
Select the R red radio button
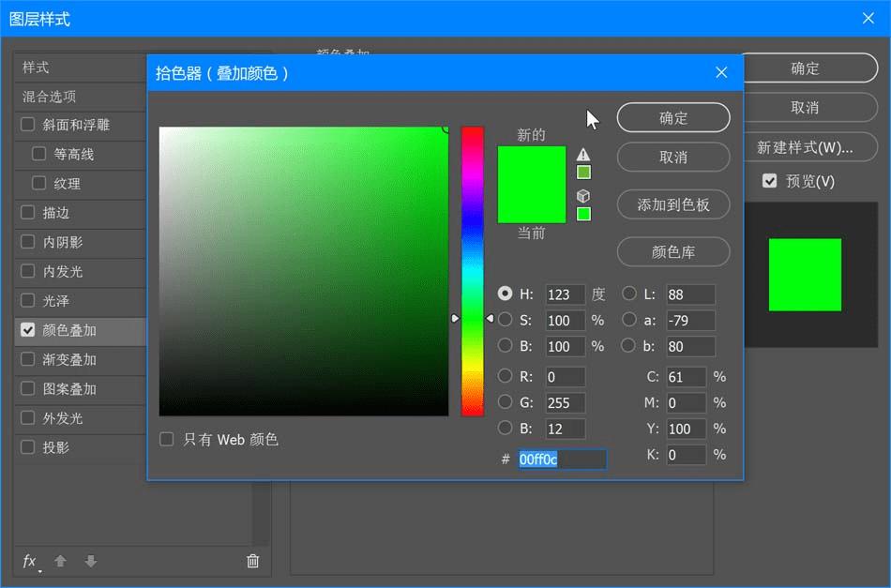505,376
